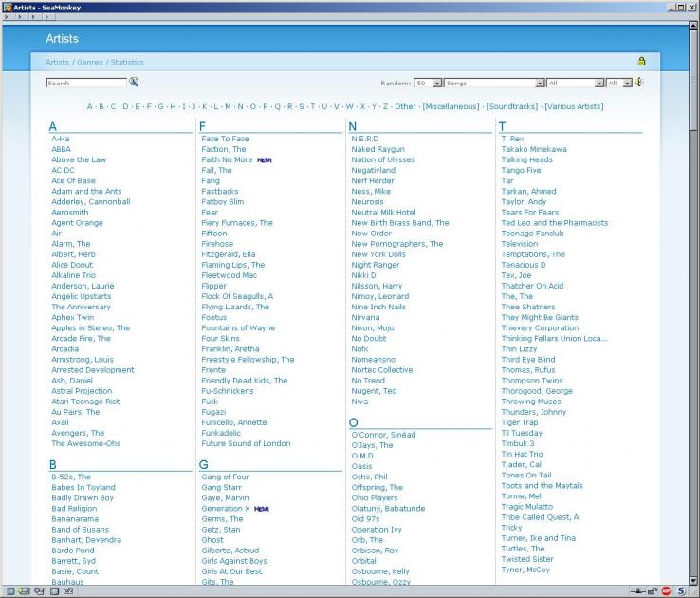The width and height of the screenshot is (700, 598).
Task: Click the yellow padlock login icon
Action: pos(641,62)
